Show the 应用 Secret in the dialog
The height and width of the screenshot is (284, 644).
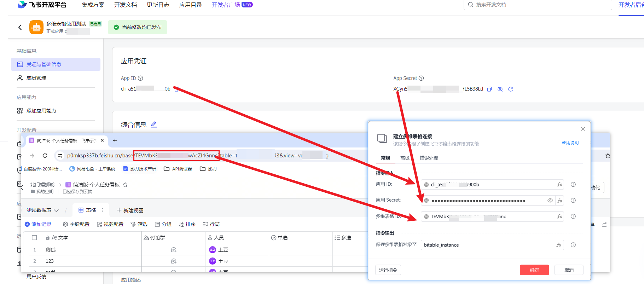click(550, 201)
